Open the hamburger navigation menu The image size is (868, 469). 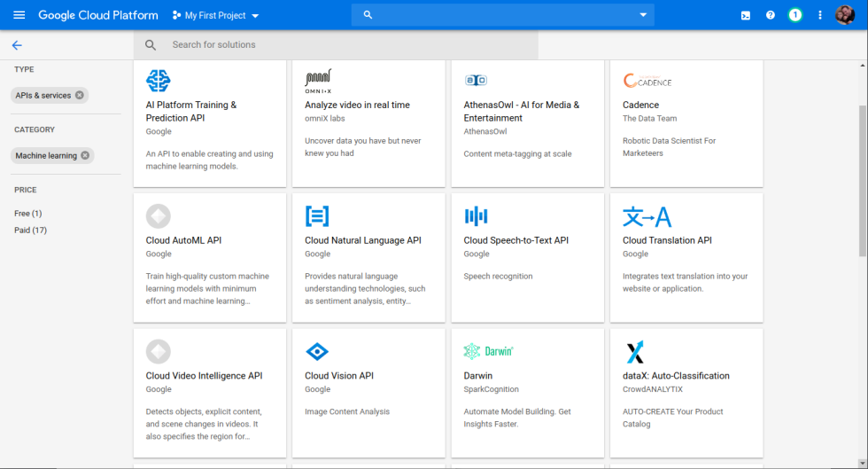19,15
